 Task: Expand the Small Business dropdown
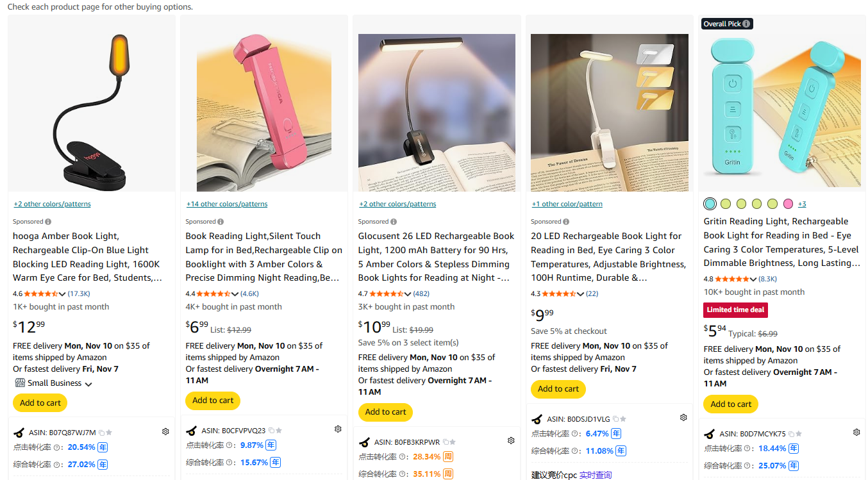click(x=87, y=383)
